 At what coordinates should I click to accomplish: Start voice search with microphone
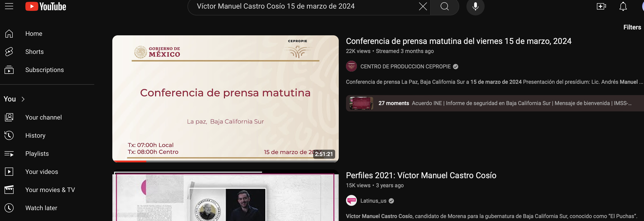click(475, 6)
